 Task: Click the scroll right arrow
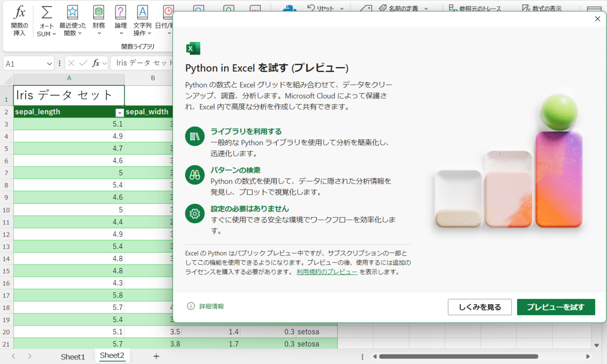tap(588, 356)
